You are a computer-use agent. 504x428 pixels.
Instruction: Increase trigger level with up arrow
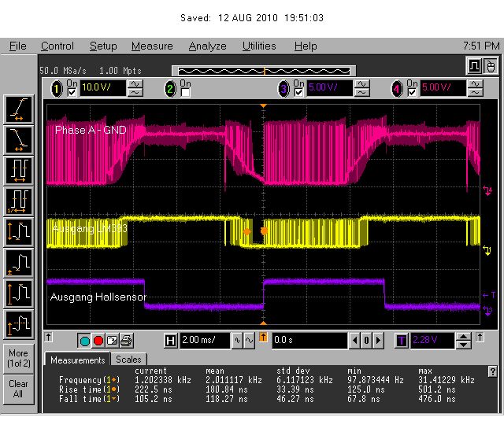pyautogui.click(x=463, y=338)
